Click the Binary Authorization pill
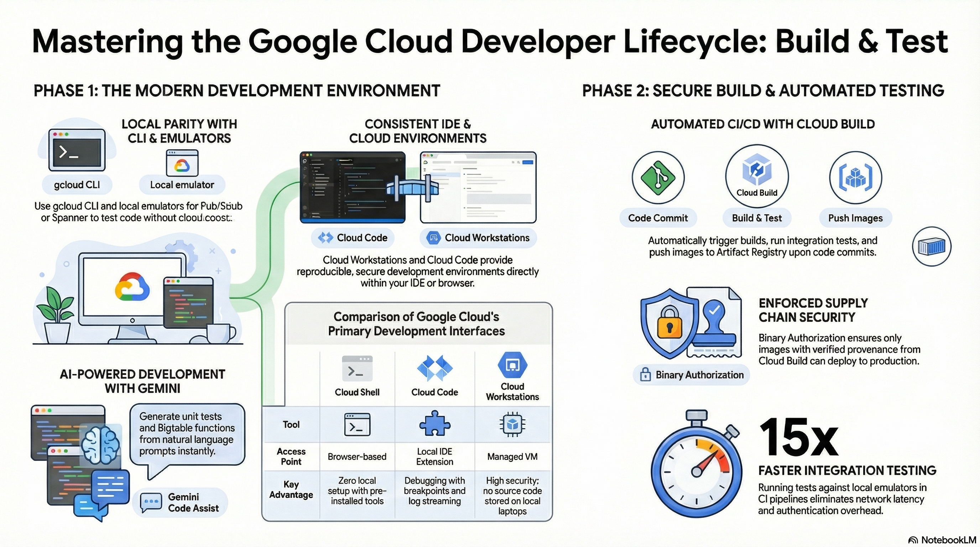This screenshot has height=547, width=980. pyautogui.click(x=691, y=375)
